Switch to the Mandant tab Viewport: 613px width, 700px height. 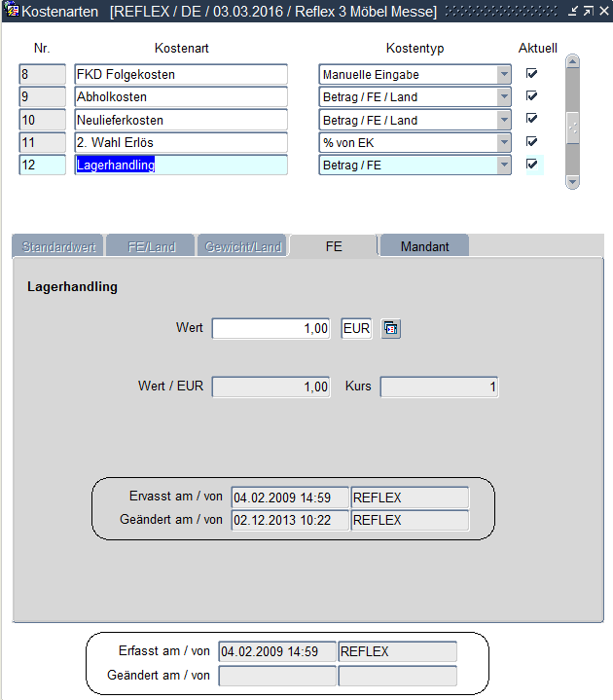(x=424, y=246)
